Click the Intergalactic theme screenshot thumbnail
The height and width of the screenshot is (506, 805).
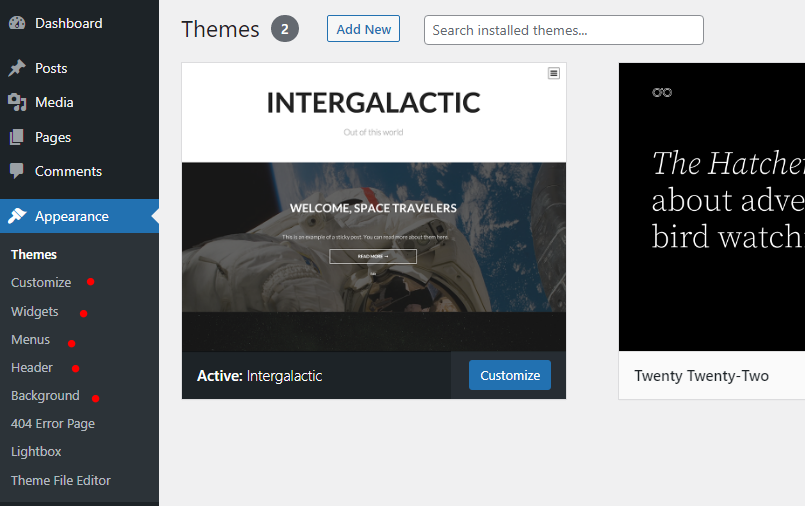click(374, 207)
